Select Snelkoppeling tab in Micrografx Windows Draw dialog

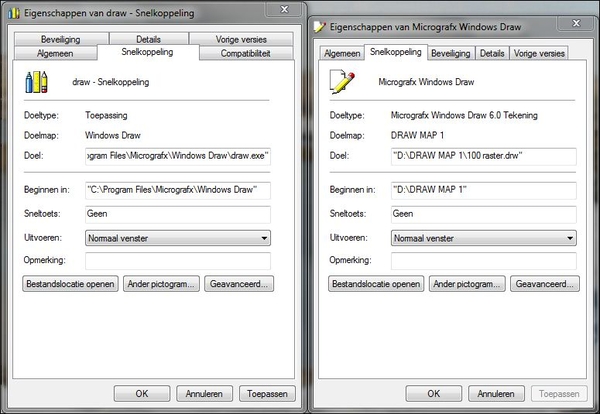(396, 52)
